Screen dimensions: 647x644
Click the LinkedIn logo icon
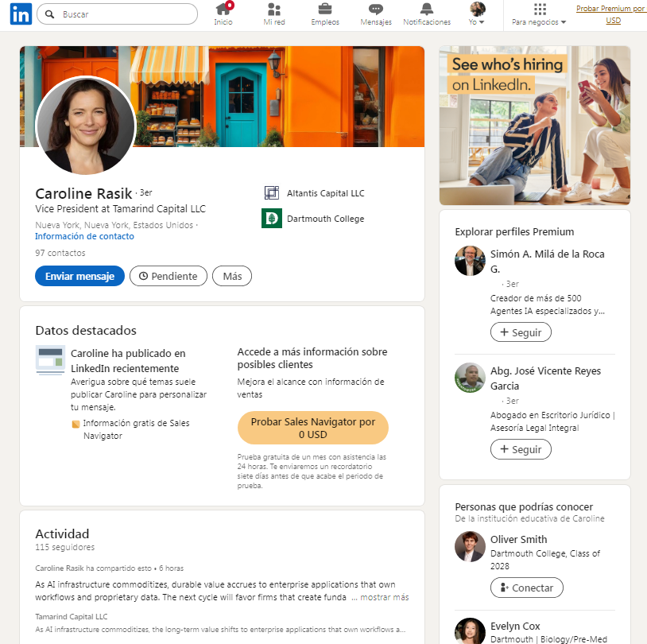pyautogui.click(x=21, y=14)
